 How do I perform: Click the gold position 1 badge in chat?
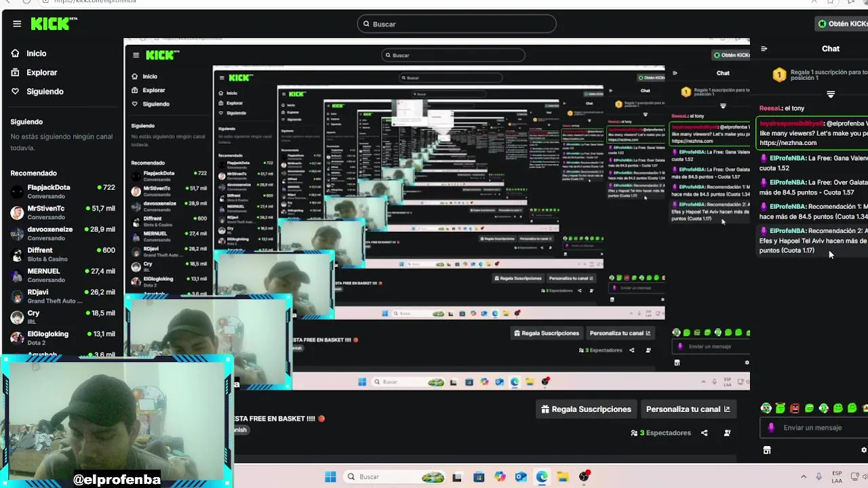click(x=779, y=75)
